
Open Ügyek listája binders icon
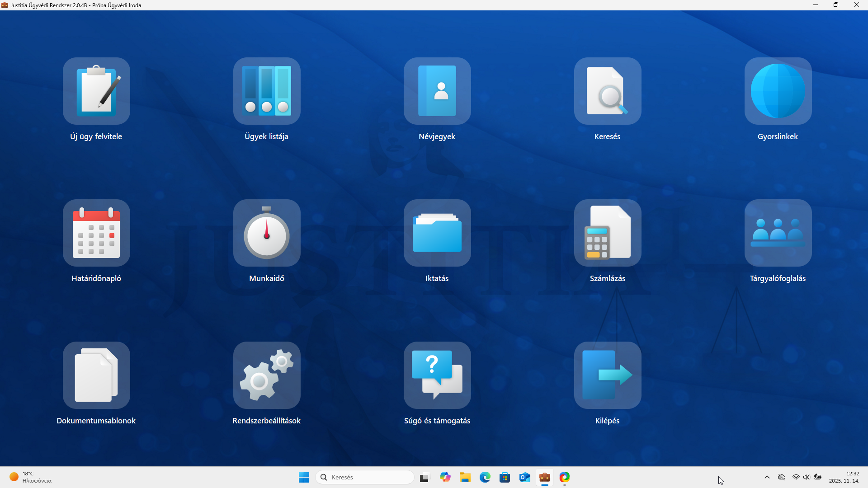pos(267,91)
